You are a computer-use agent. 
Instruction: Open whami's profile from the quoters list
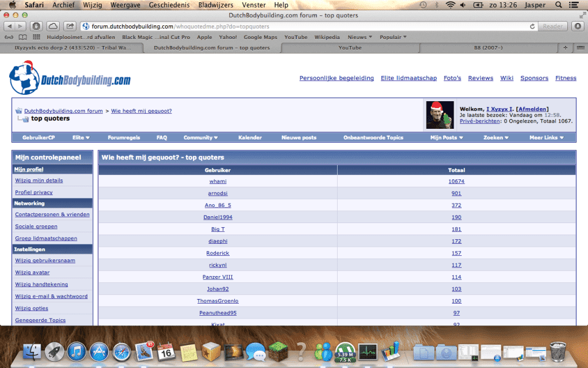click(x=218, y=181)
